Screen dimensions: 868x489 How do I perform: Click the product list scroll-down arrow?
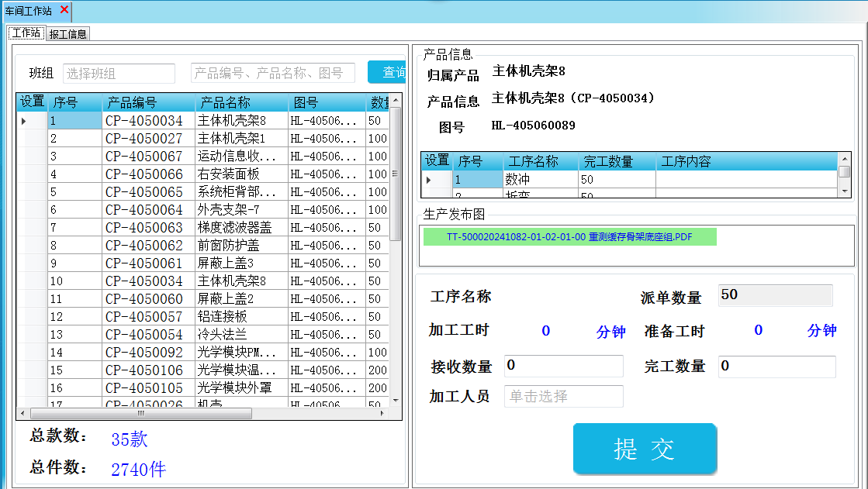click(396, 400)
